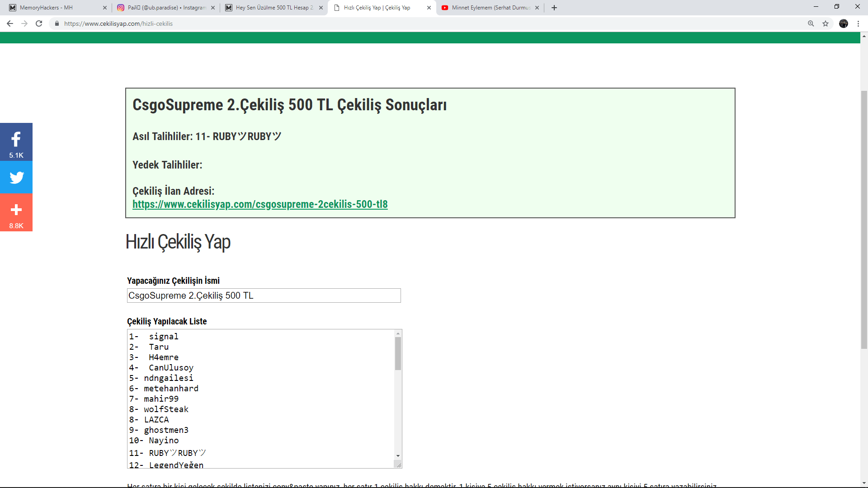868x488 pixels.
Task: View site security lock icon
Action: click(57, 23)
